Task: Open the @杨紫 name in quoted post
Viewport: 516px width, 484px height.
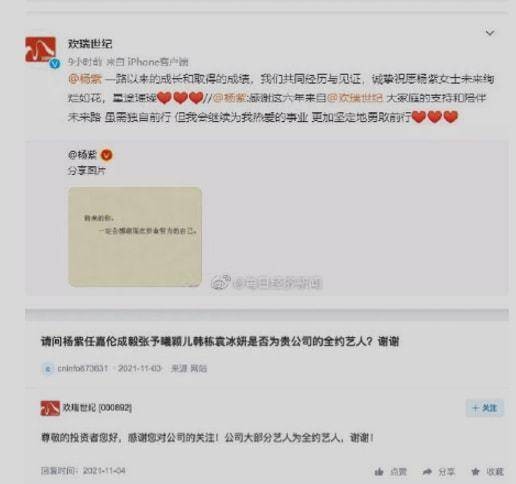Action: (x=82, y=155)
